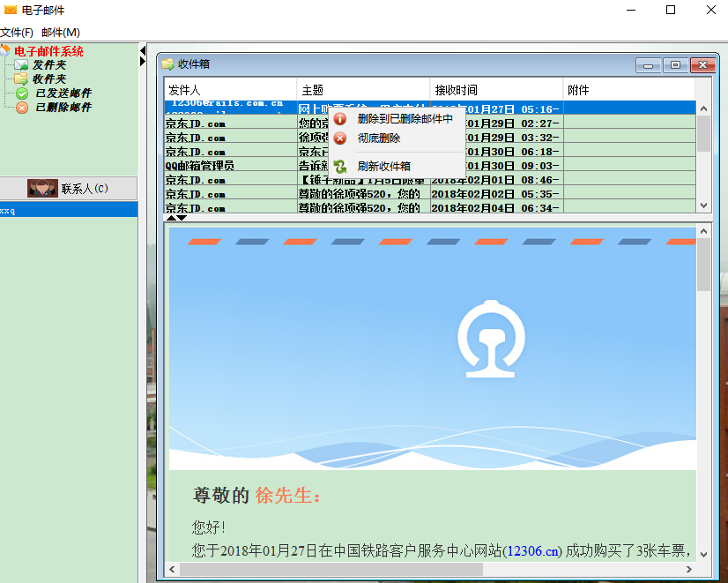Viewport: 728px width, 583px height.
Task: Select the selected 12306 rails.com.cn email row
Action: 430,108
